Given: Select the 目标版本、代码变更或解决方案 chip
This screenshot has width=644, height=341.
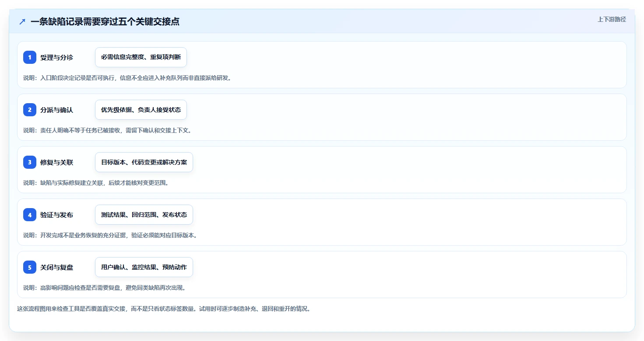Looking at the screenshot, I should pyautogui.click(x=144, y=162).
